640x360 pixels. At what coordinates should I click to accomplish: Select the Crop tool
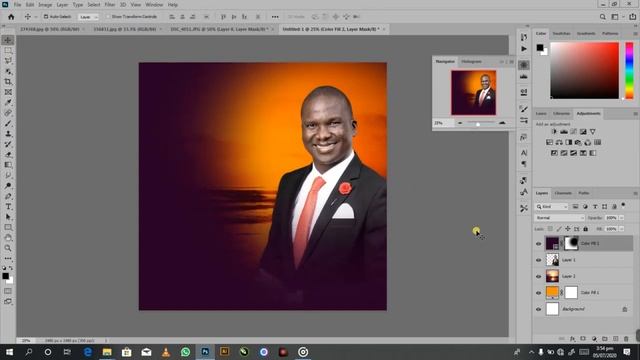click(x=8, y=82)
